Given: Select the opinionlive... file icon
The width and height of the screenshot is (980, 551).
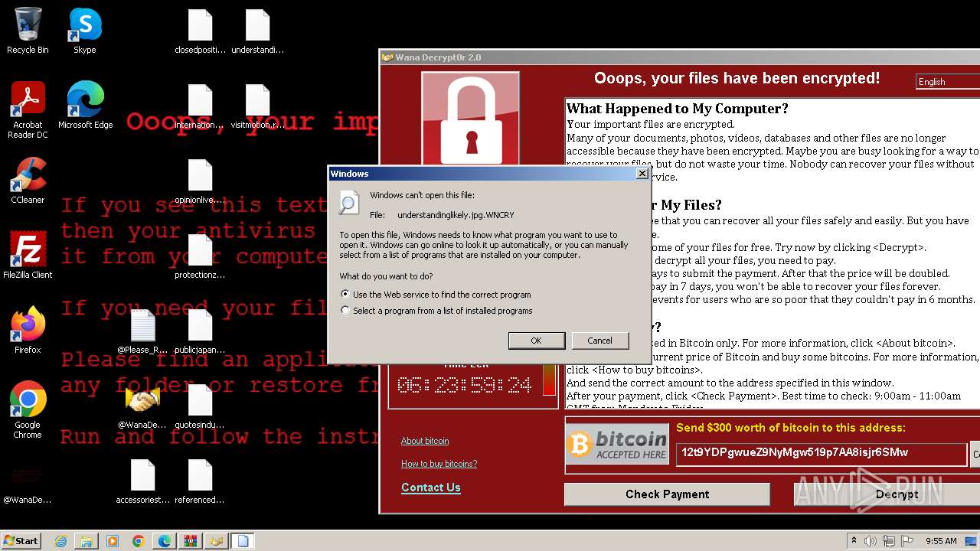Looking at the screenshot, I should point(200,181).
